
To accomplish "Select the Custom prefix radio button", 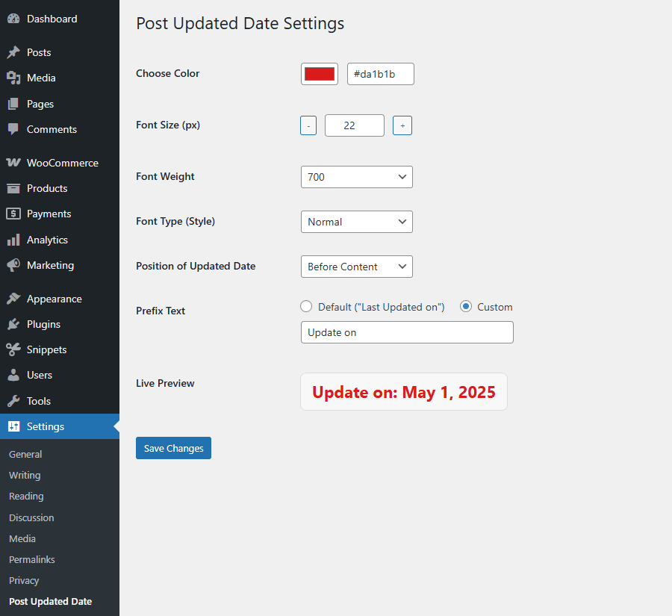I will pyautogui.click(x=466, y=306).
